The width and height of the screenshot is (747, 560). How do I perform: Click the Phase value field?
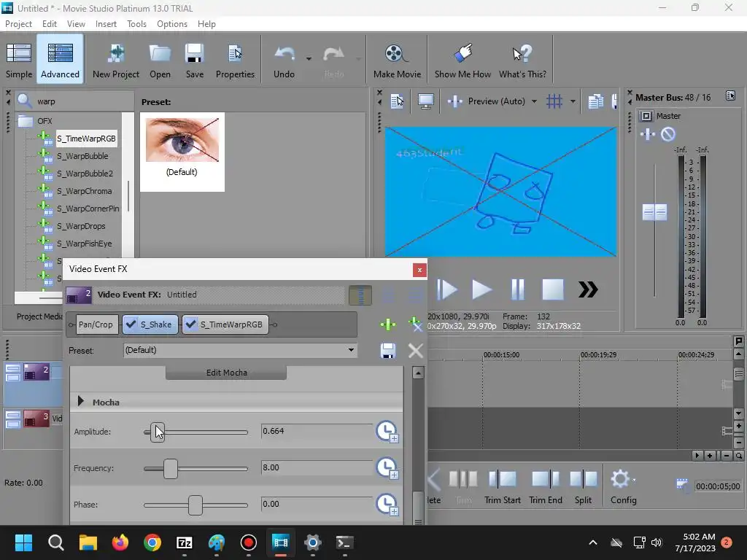(x=317, y=504)
